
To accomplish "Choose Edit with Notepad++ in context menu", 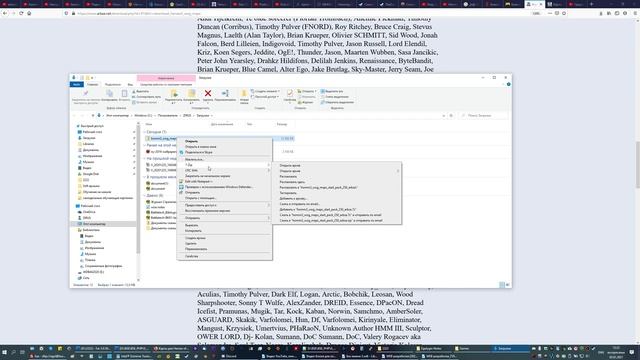I will (x=224, y=181).
